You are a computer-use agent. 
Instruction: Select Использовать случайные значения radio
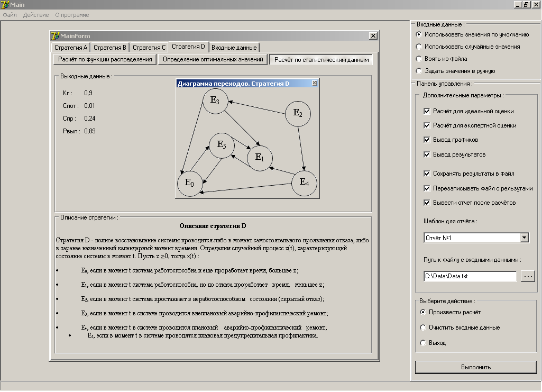(468, 47)
